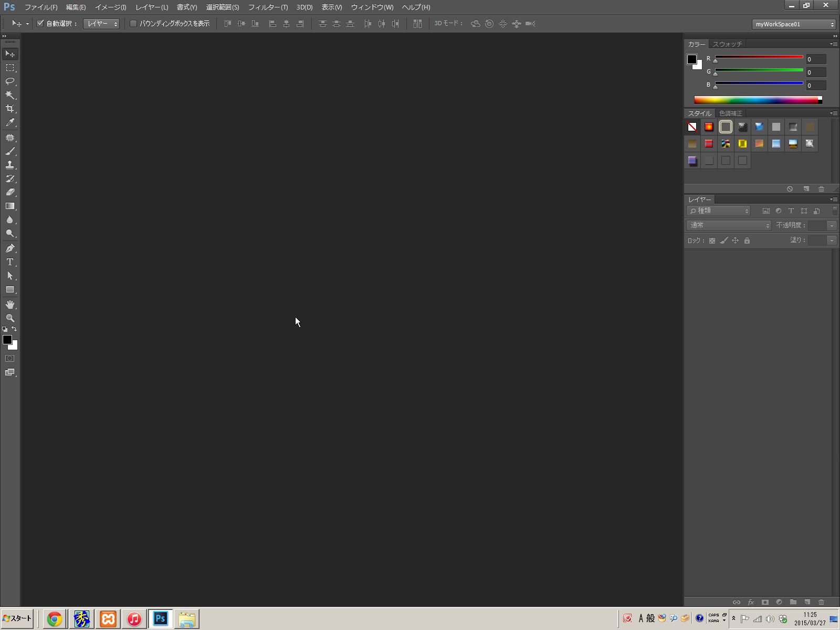Open the ウィンドウ(W) menu
This screenshot has width=840, height=630.
click(372, 7)
